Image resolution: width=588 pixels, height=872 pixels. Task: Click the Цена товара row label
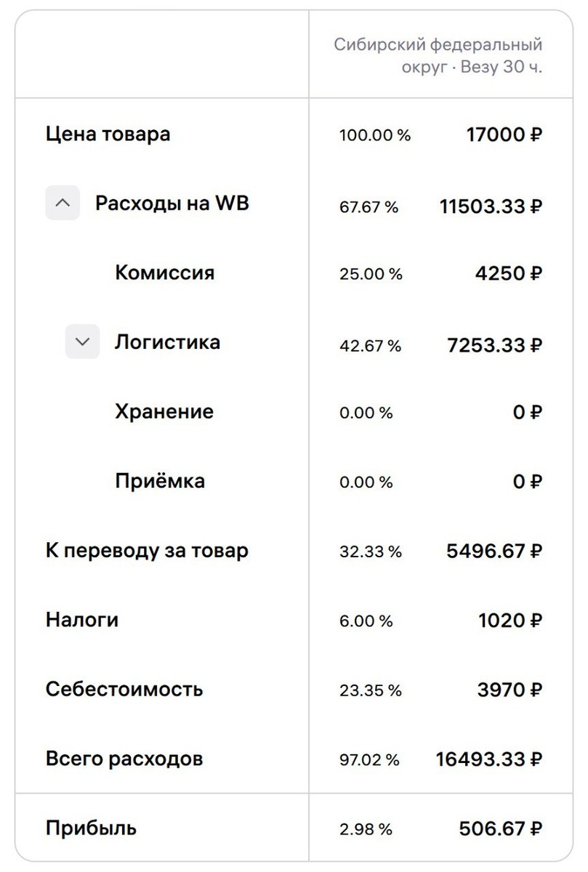[x=108, y=134]
